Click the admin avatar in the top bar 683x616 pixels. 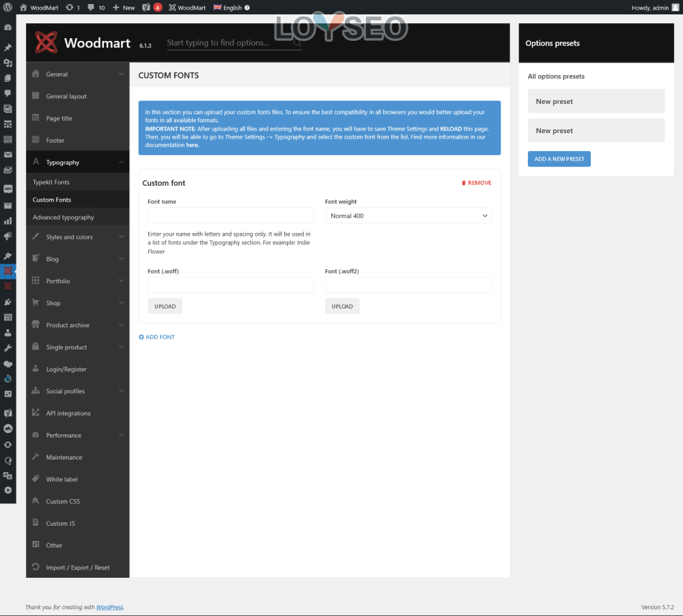[x=675, y=8]
